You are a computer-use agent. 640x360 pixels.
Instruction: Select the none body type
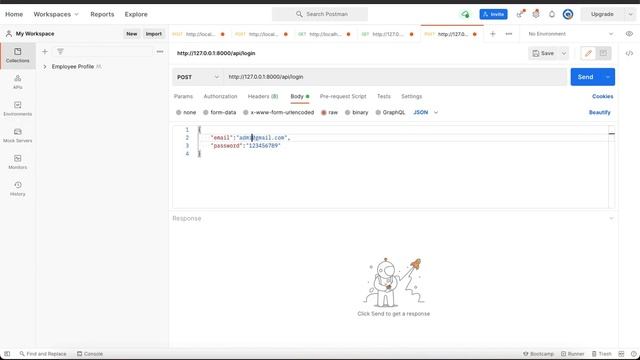coord(186,112)
